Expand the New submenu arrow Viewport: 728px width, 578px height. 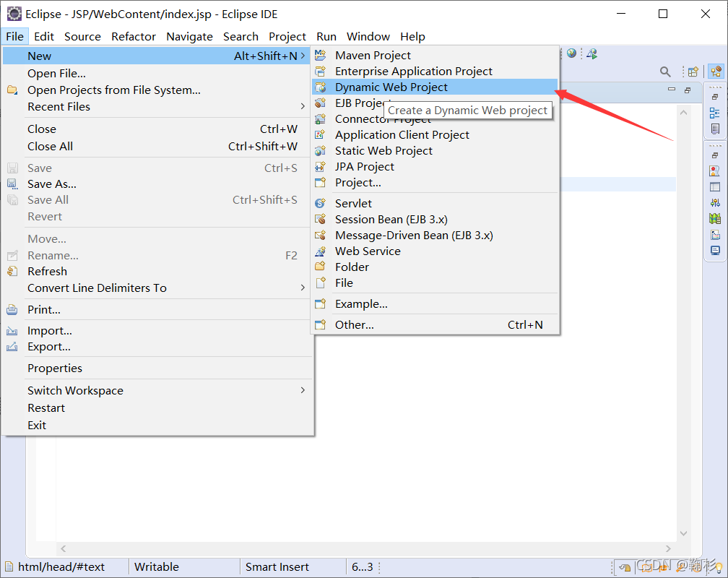click(x=303, y=56)
